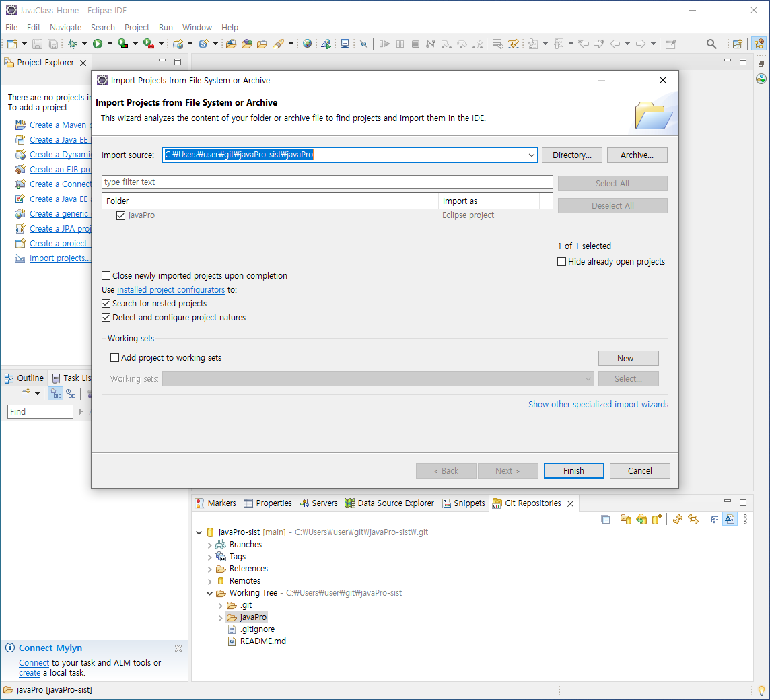Expand the javaPro folder in Working Tree
The height and width of the screenshot is (700, 770).
221,618
